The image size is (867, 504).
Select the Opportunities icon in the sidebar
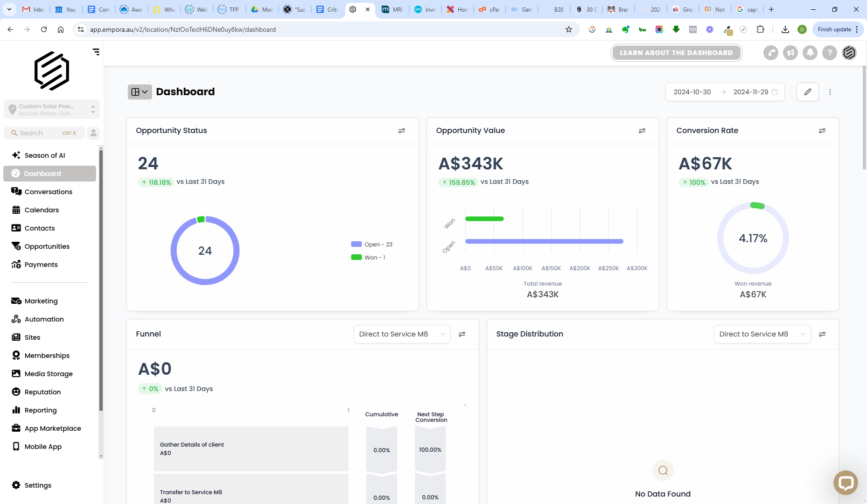point(16,246)
